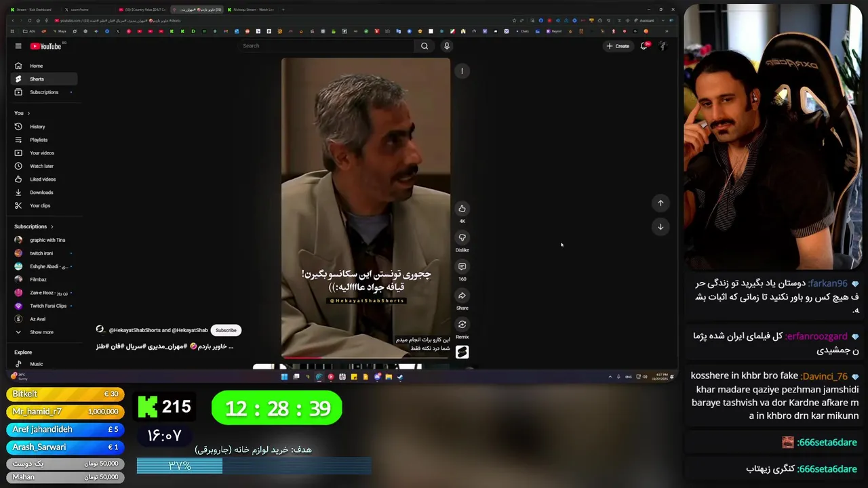The height and width of the screenshot is (488, 868).
Task: Open the browser Assistant button
Action: [646, 20]
